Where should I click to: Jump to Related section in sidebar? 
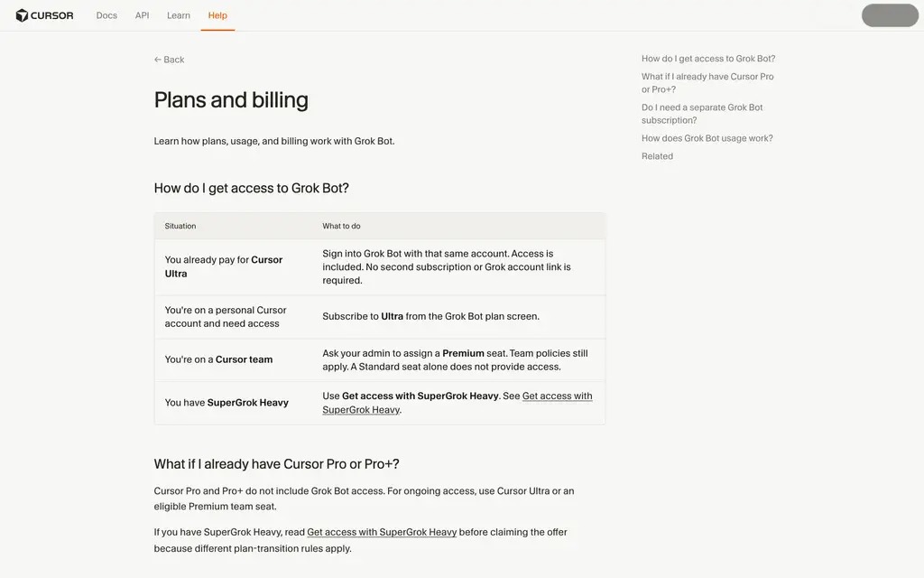pos(657,155)
